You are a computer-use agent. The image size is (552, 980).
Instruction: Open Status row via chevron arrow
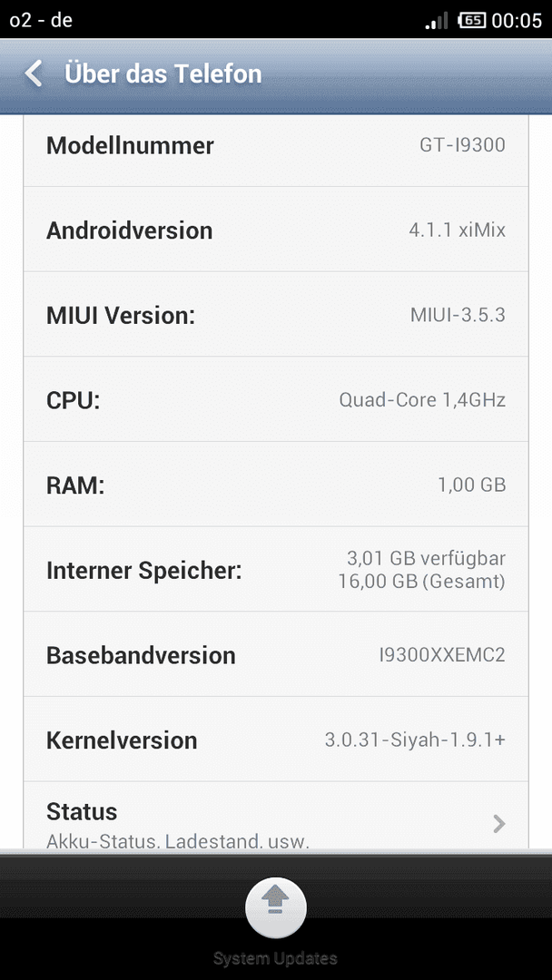coord(498,824)
